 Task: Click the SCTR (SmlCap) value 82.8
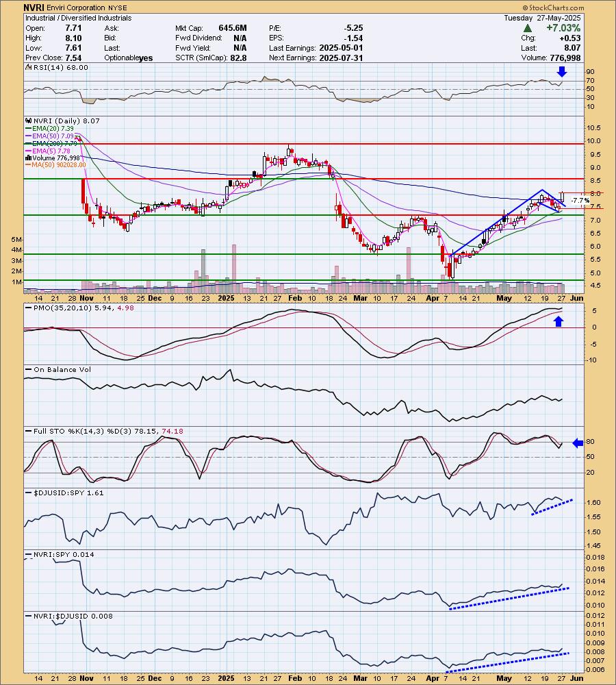239,58
